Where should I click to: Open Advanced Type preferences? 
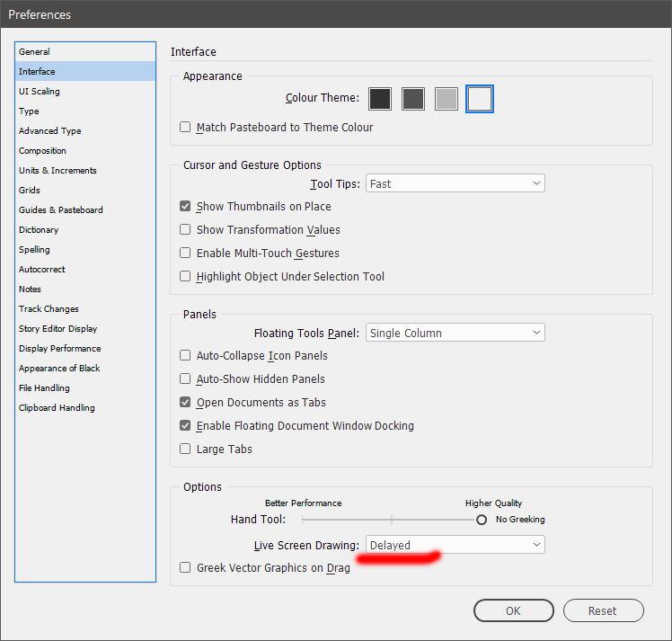coord(85,130)
